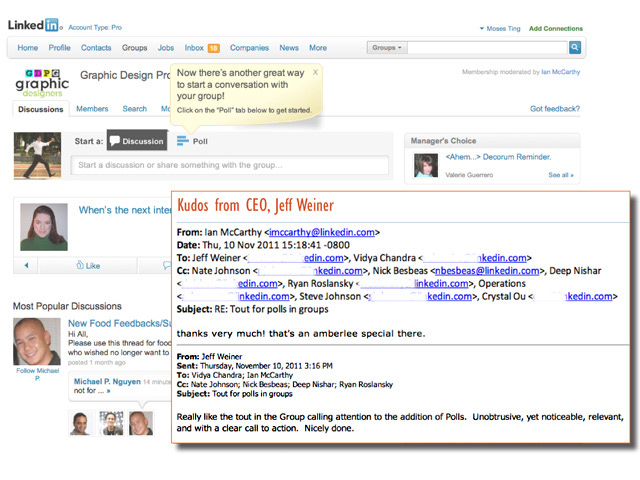This screenshot has height=480, width=640.
Task: Click the graphic designers group logo
Action: pyautogui.click(x=42, y=83)
